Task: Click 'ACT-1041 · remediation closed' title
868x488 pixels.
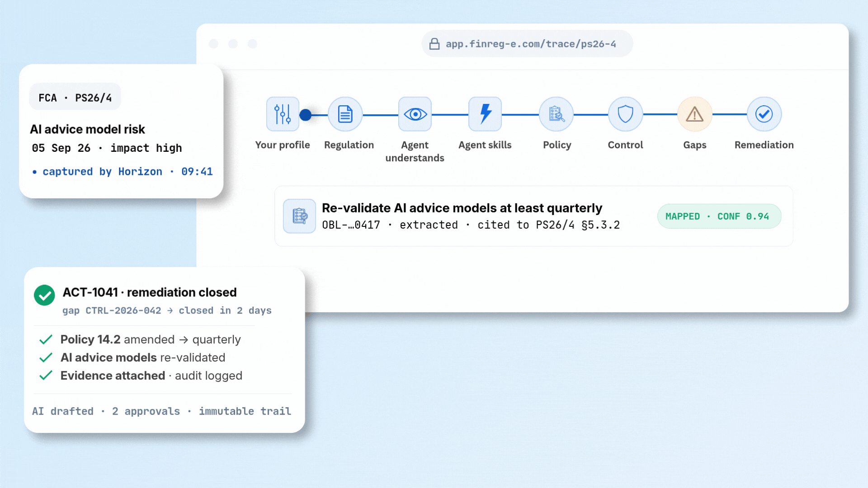Action: tap(150, 292)
